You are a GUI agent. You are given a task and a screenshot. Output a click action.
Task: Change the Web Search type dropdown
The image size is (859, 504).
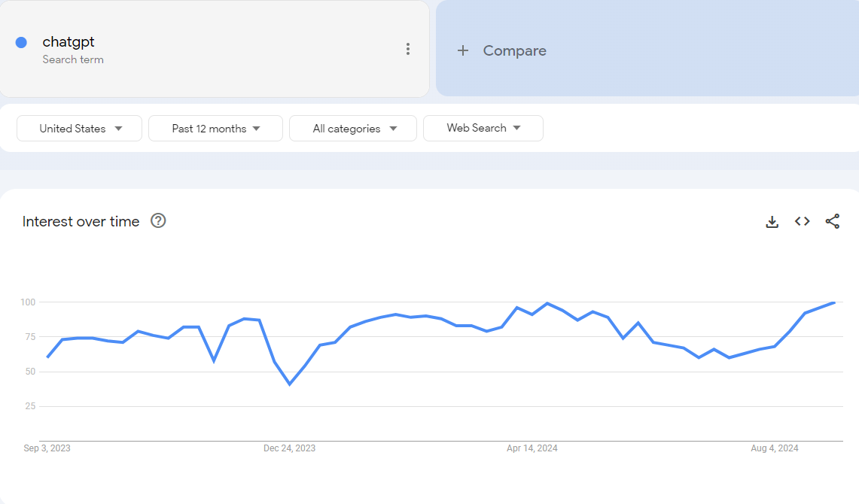click(483, 129)
